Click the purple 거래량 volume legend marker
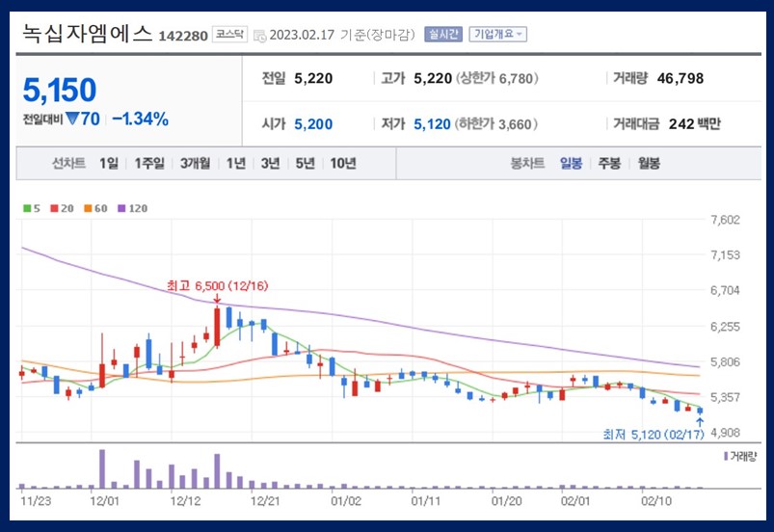The width and height of the screenshot is (774, 532). [x=726, y=456]
